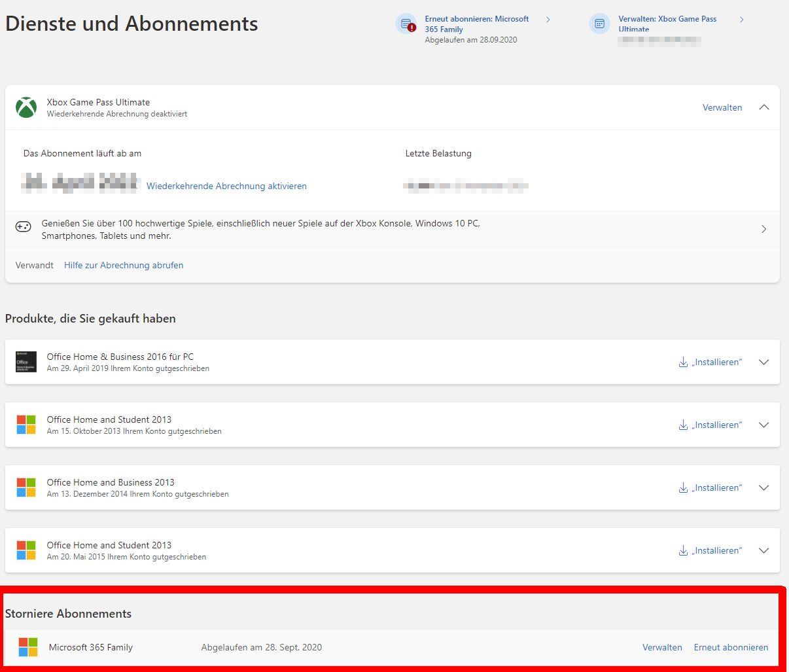Click Verwalten for Microsoft 365 Family
789x672 pixels.
click(662, 647)
